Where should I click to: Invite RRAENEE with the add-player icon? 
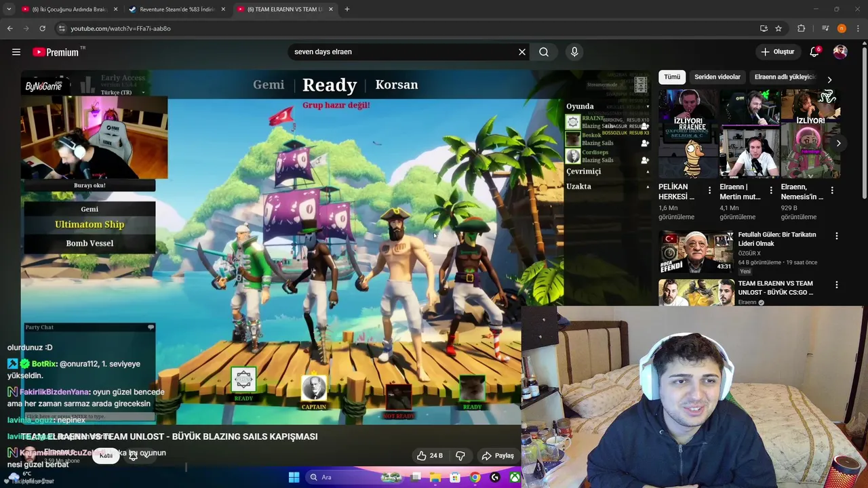[x=644, y=127]
